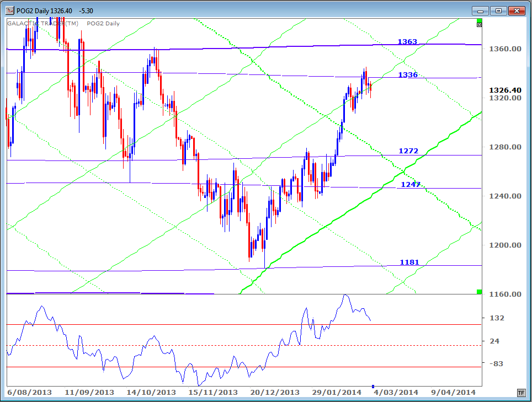
Task: Click the 1200.00 price axis label
Action: click(505, 245)
